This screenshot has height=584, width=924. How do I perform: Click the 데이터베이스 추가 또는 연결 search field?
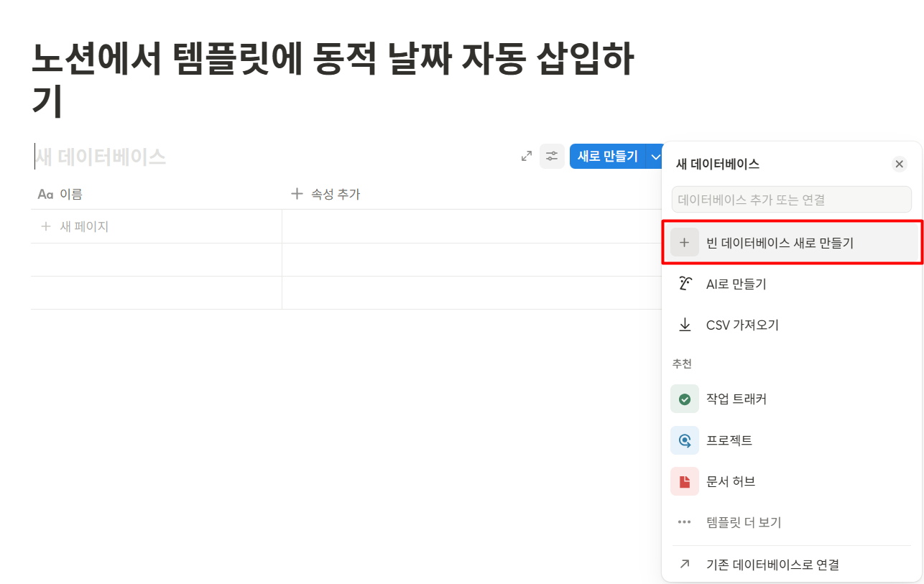pos(790,199)
